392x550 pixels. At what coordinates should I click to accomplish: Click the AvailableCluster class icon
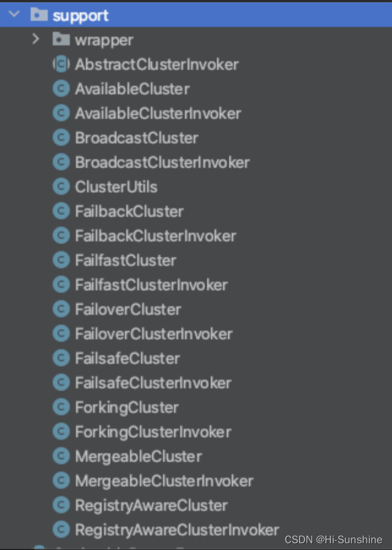(61, 88)
